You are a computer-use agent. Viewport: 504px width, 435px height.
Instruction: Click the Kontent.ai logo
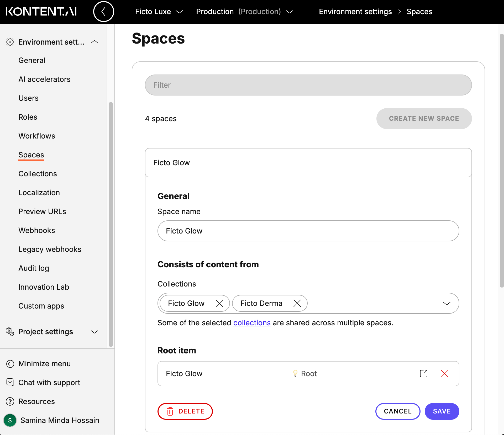point(41,11)
